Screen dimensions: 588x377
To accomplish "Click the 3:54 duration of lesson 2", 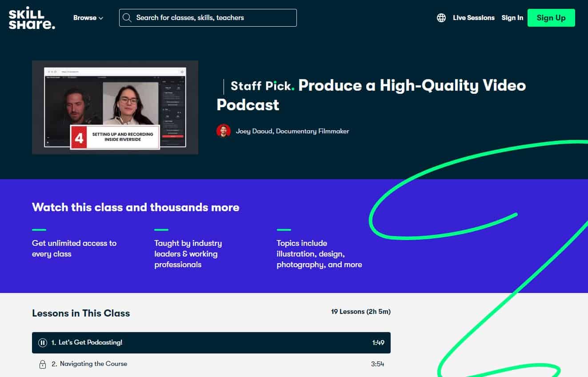I will coord(377,364).
